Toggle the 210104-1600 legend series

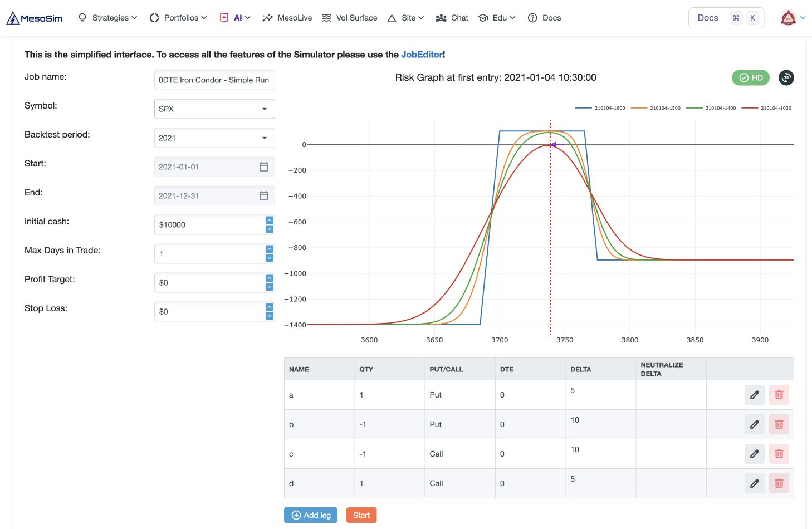click(x=600, y=108)
